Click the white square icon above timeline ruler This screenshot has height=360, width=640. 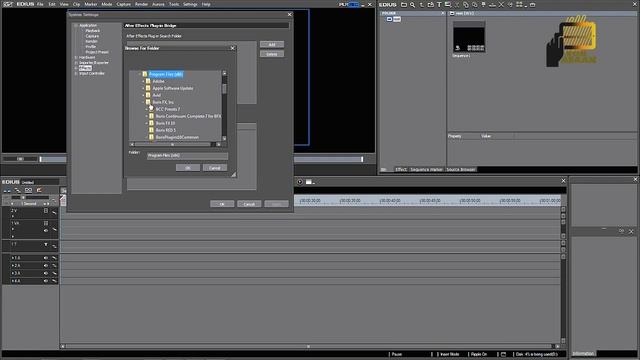point(309,182)
